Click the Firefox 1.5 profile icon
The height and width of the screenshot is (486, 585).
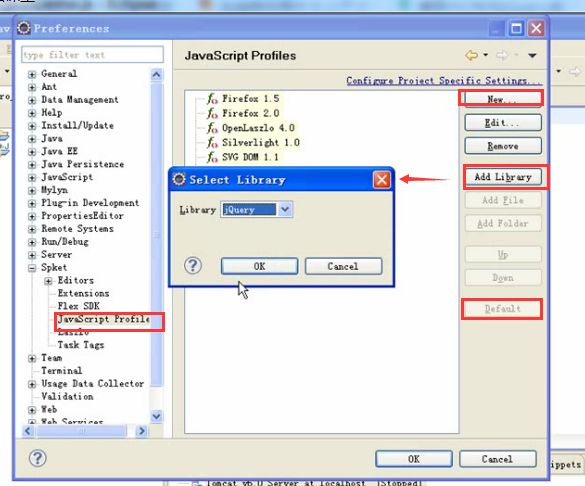[212, 99]
